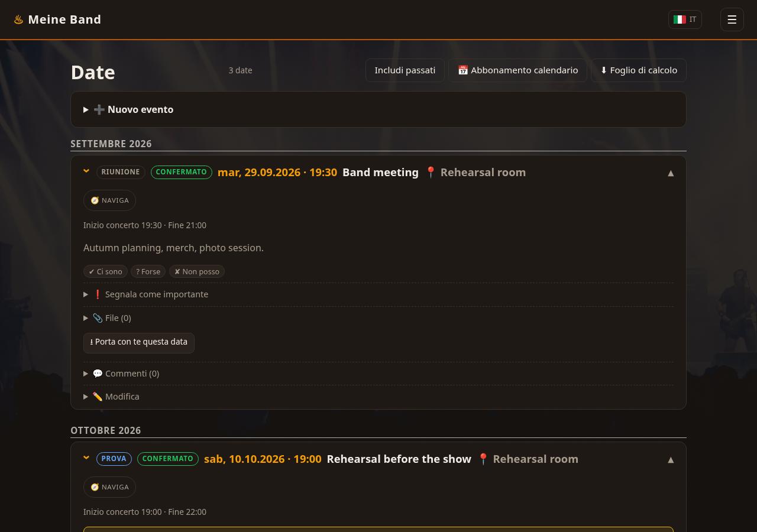The width and height of the screenshot is (757, 532).
Task: Click the 3 date counter
Action: (241, 70)
